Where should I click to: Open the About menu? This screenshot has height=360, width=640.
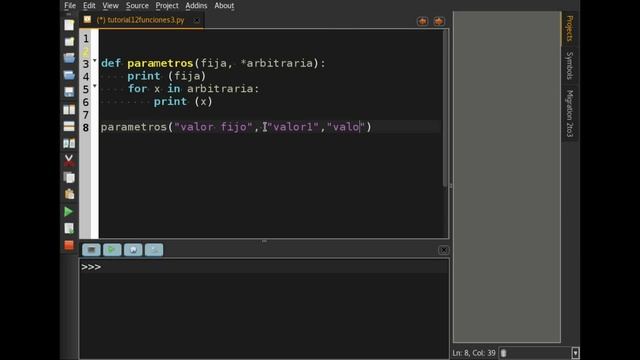click(x=224, y=6)
